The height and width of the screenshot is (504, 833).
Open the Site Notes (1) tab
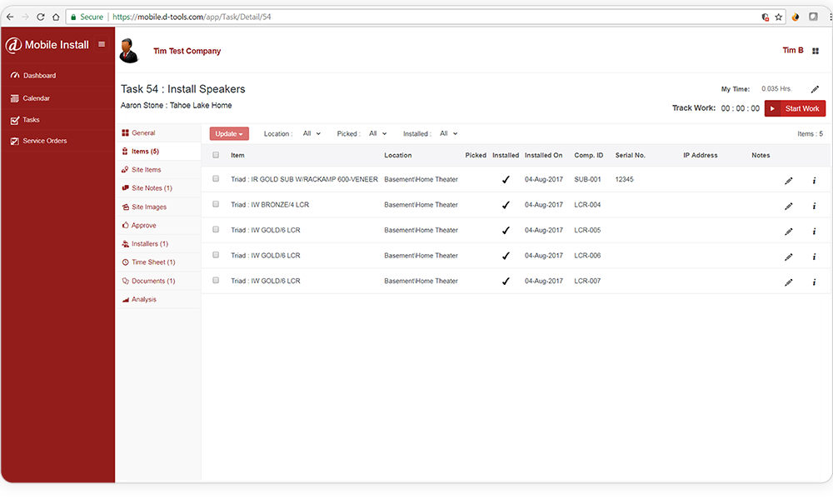[x=158, y=188]
